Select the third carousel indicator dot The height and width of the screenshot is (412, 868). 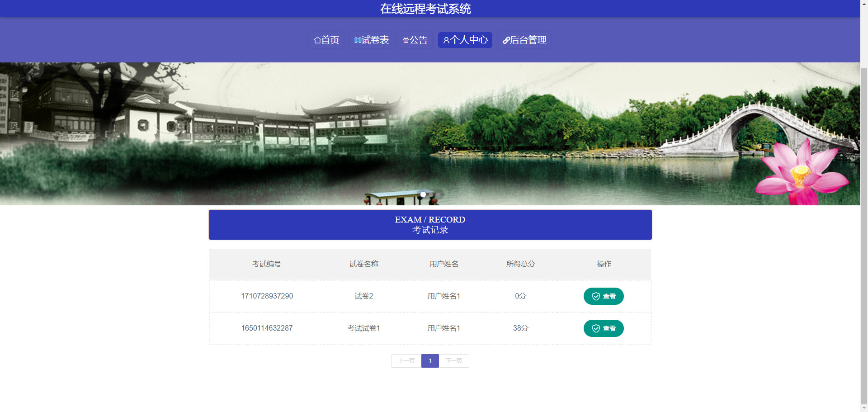(438, 194)
